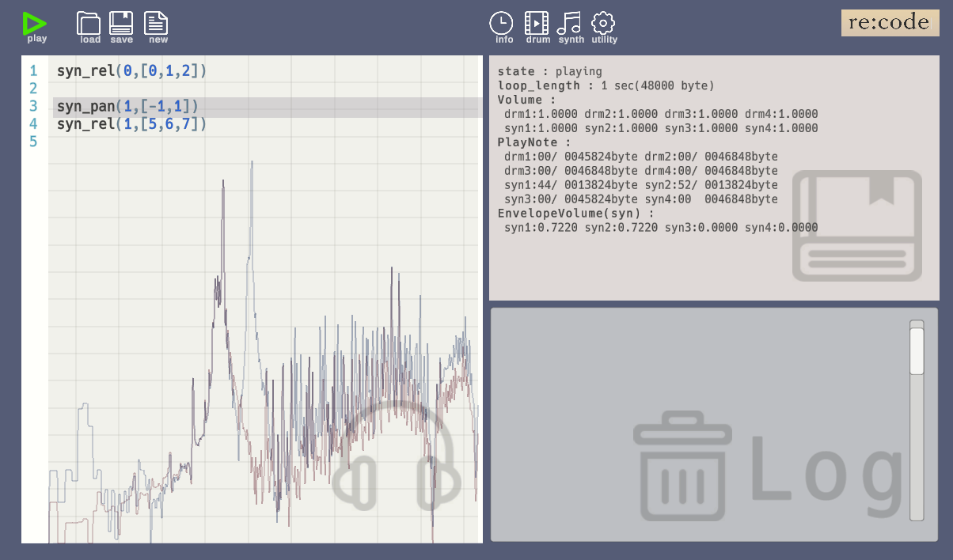This screenshot has width=953, height=560.
Task: Click line number 2 in gutter
Action: 33,89
